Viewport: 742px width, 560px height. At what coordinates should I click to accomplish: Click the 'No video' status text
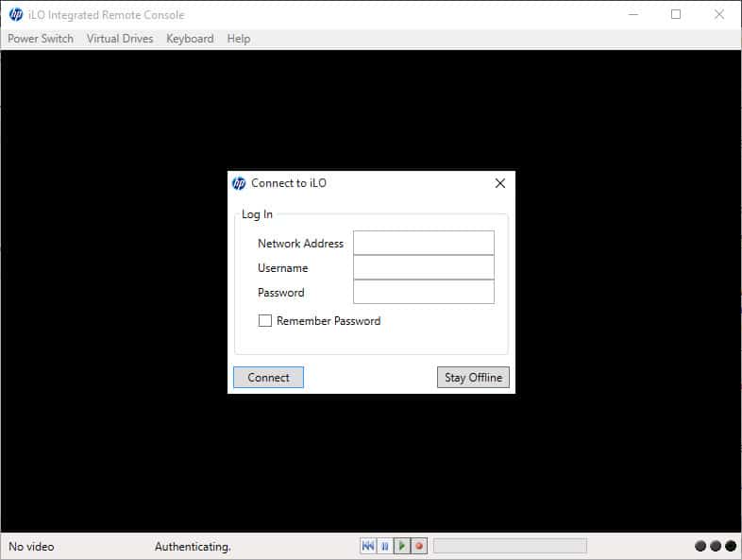[31, 546]
